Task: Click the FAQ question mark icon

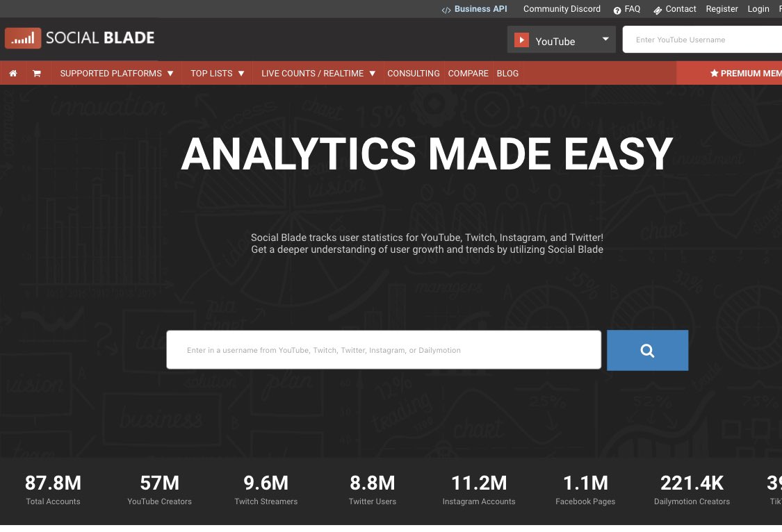Action: pos(617,10)
